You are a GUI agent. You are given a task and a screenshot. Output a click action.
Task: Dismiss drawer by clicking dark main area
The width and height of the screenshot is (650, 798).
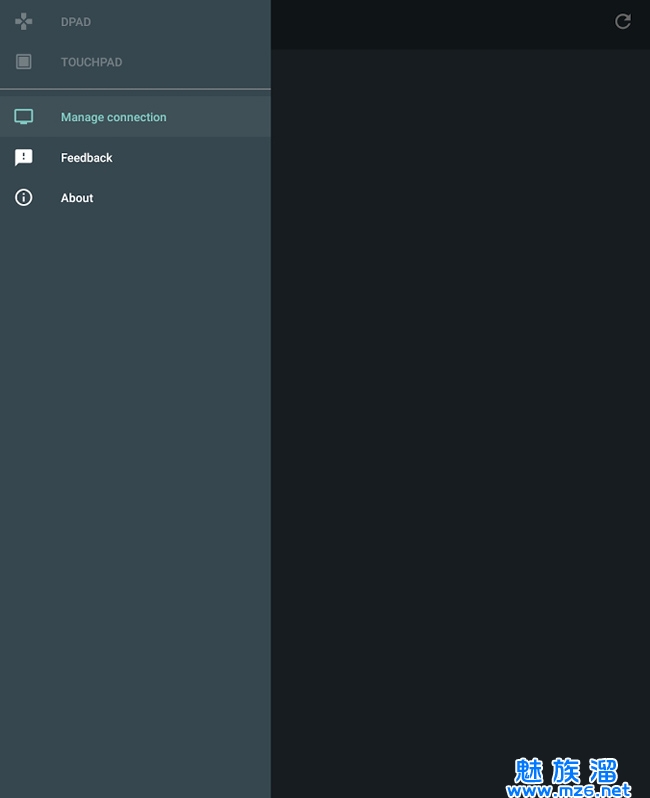(x=460, y=400)
